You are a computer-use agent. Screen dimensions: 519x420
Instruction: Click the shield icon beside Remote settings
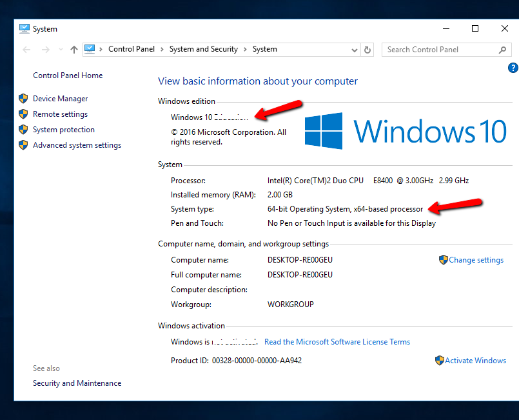click(x=23, y=114)
